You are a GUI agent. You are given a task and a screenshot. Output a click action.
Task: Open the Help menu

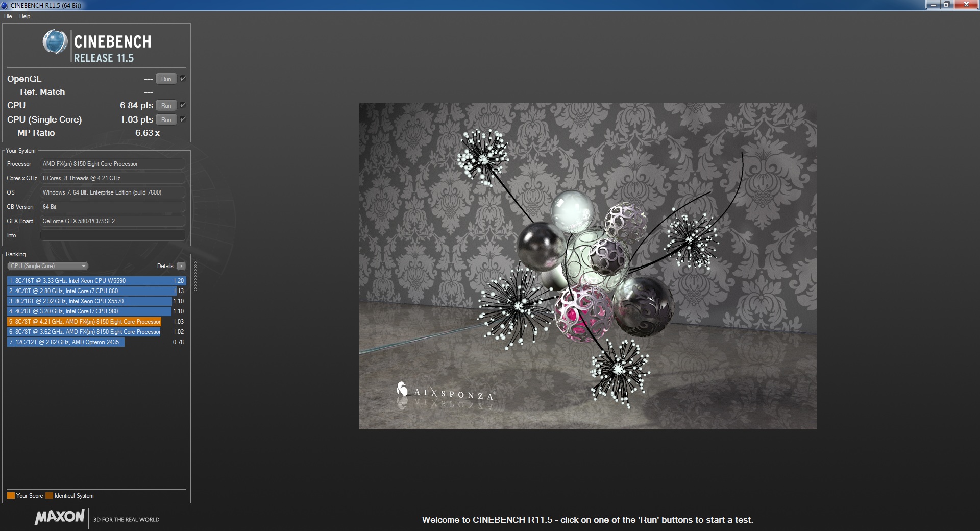coord(24,16)
